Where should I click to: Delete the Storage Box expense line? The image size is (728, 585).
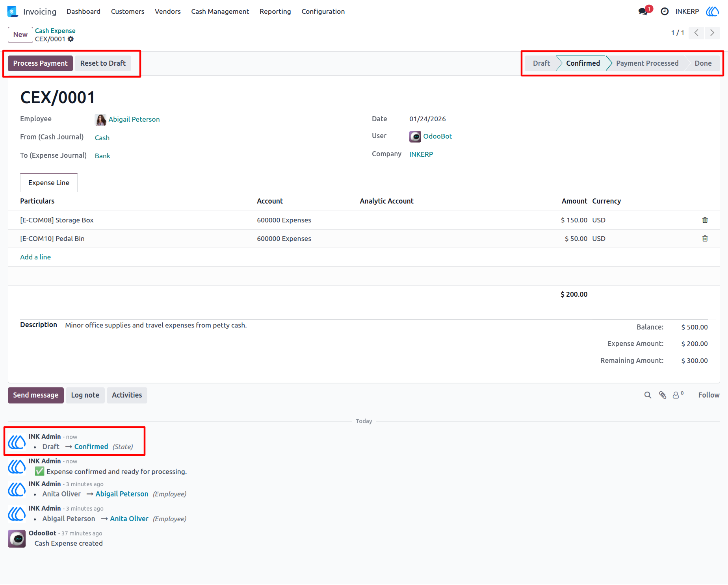705,220
